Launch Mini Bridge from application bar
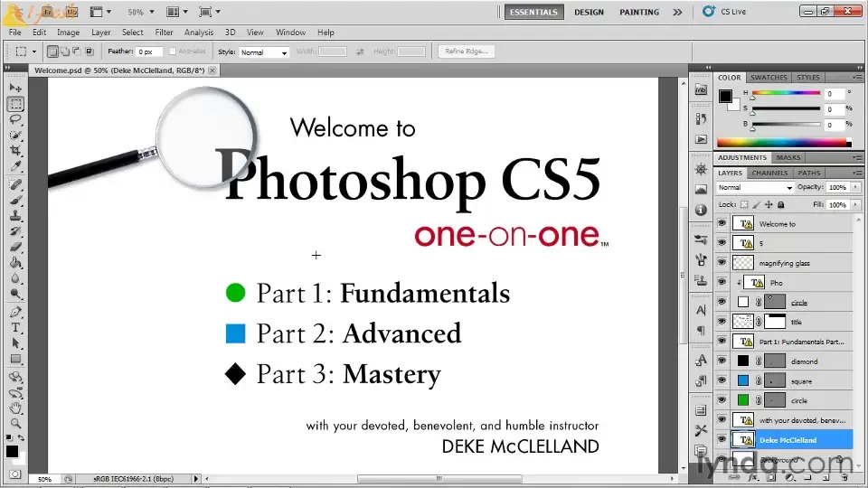Image resolution: width=868 pixels, height=488 pixels. (71, 11)
